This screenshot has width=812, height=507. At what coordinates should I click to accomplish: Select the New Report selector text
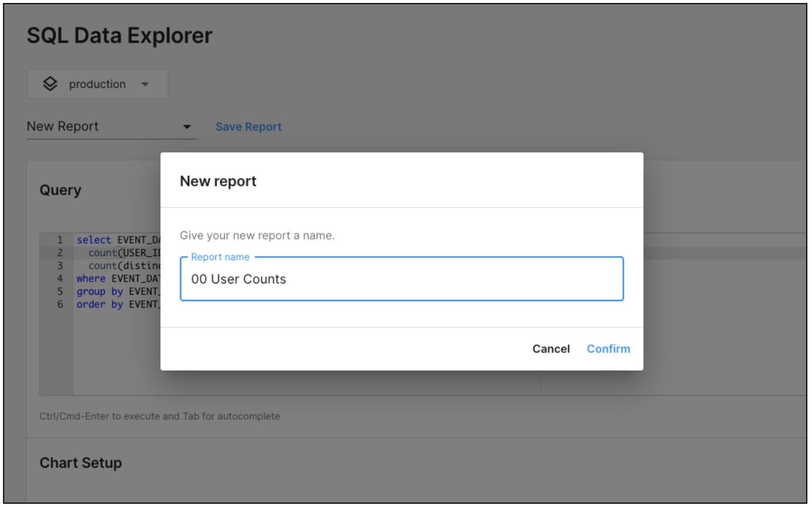pyautogui.click(x=63, y=127)
